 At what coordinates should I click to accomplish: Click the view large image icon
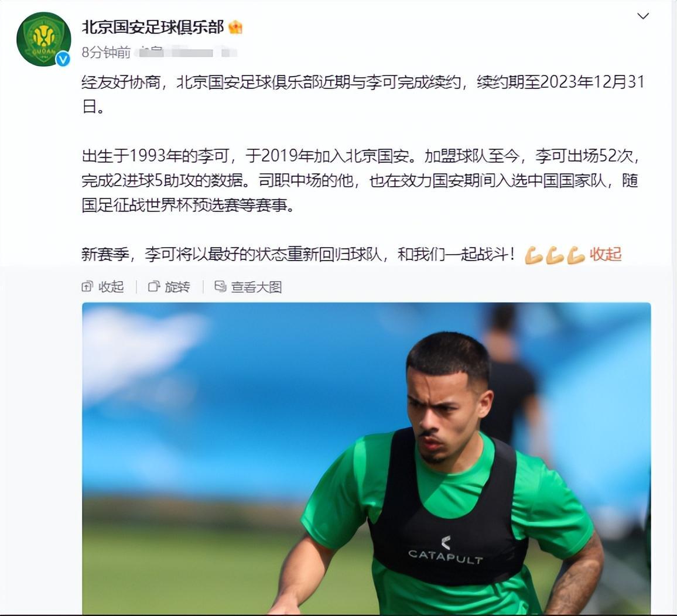click(220, 286)
